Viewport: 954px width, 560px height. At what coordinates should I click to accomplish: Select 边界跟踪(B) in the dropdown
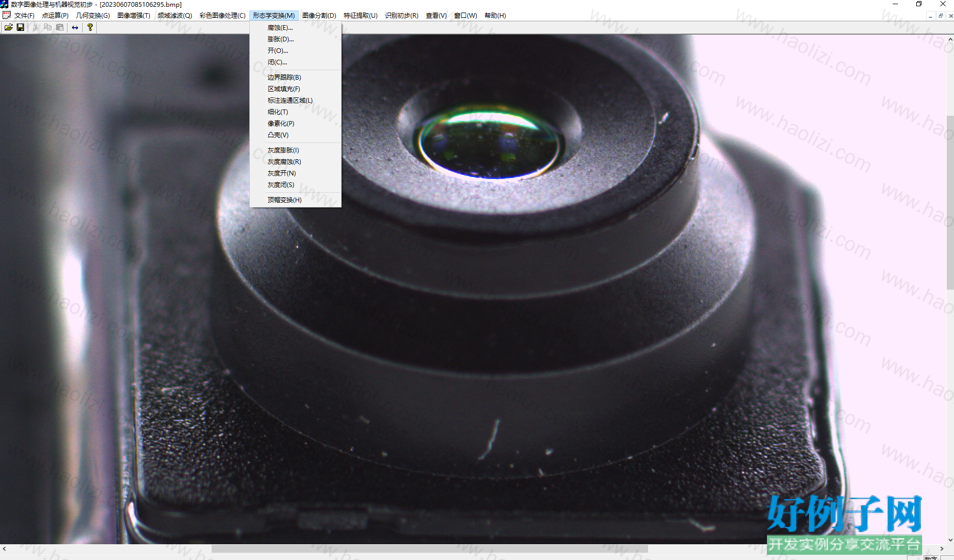click(295, 78)
